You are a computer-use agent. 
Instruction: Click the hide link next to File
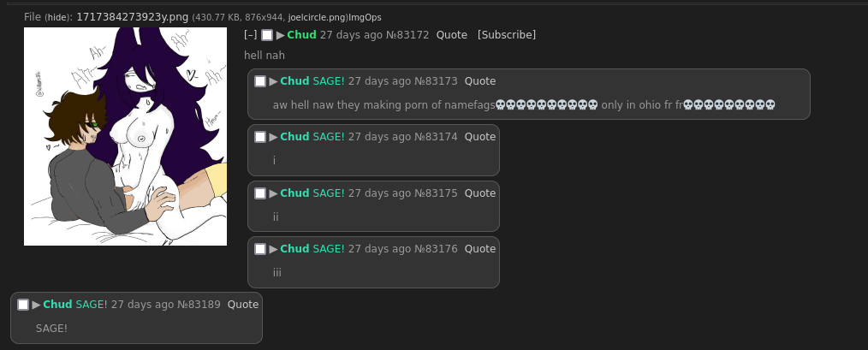tap(57, 17)
